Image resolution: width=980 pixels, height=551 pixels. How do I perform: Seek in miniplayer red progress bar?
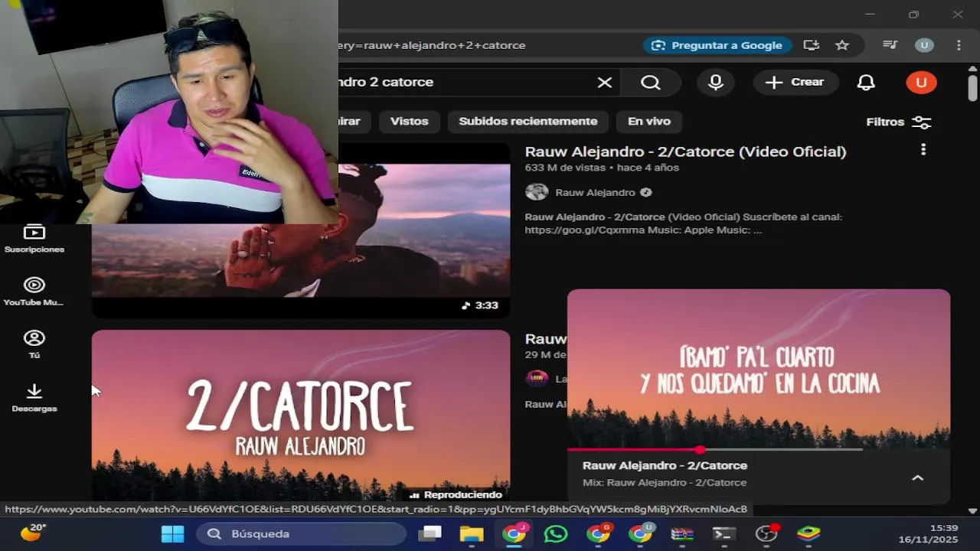(x=715, y=449)
